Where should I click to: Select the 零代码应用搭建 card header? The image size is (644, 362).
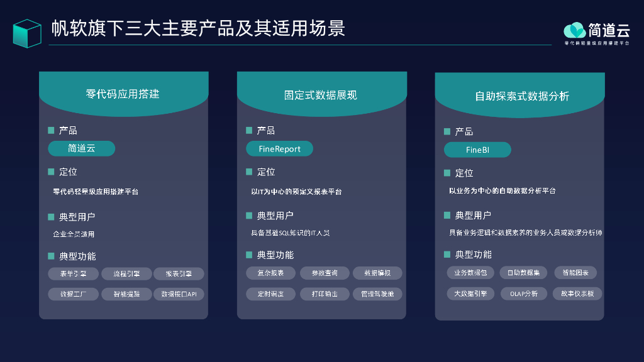[x=123, y=94]
